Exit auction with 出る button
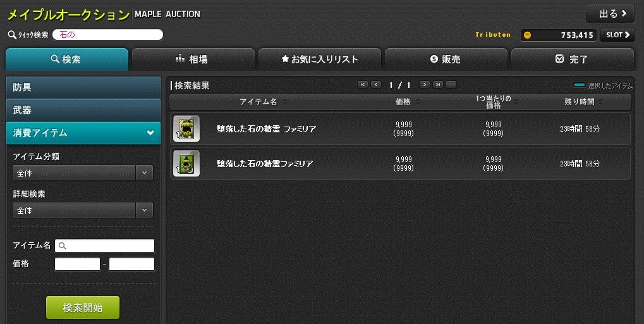 tap(610, 13)
